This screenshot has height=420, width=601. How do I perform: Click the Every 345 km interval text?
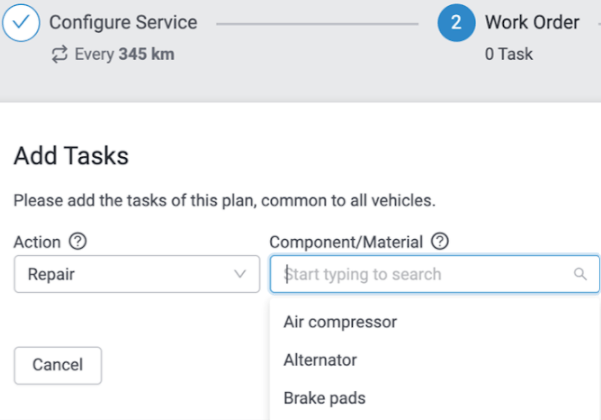(x=124, y=54)
